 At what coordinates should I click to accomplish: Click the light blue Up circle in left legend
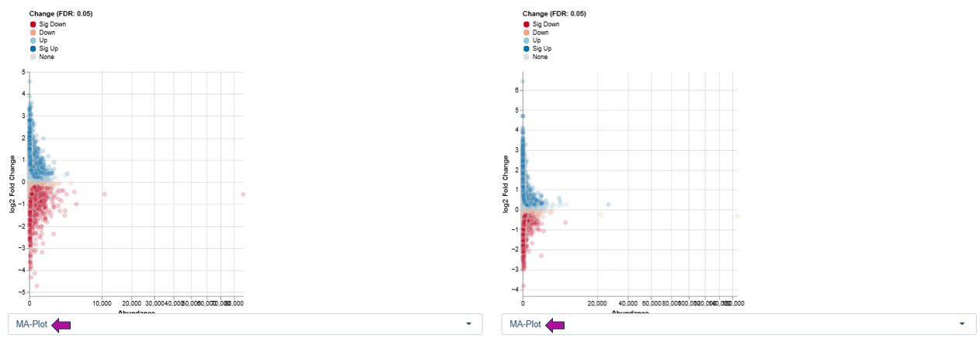[x=33, y=40]
